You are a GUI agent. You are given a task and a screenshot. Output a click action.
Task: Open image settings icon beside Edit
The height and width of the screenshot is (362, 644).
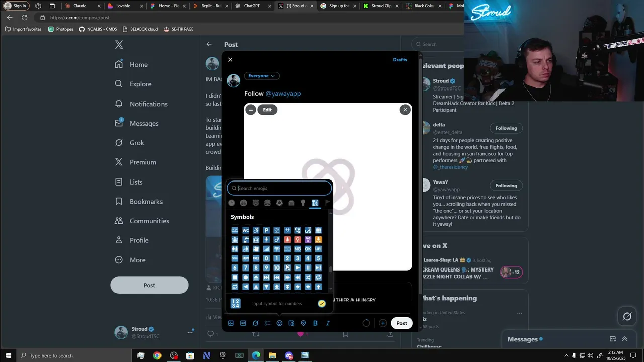[x=251, y=110]
